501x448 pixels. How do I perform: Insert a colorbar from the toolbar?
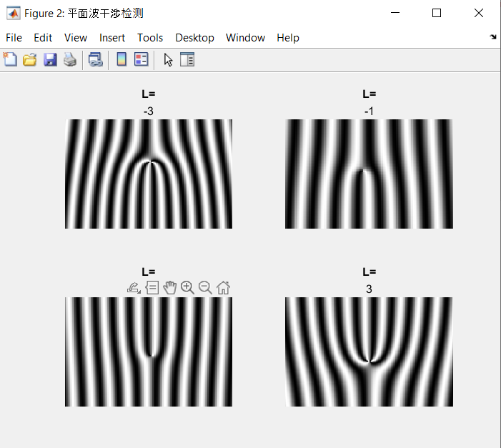121,59
